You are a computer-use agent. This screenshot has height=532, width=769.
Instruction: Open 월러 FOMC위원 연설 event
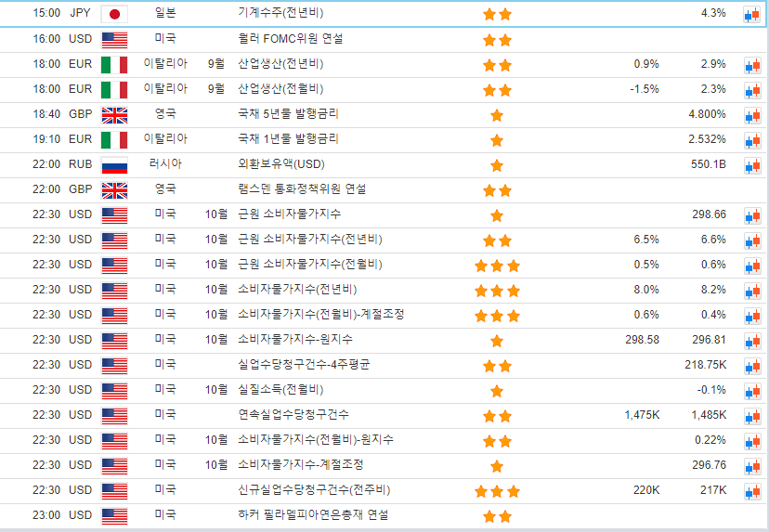(x=290, y=39)
